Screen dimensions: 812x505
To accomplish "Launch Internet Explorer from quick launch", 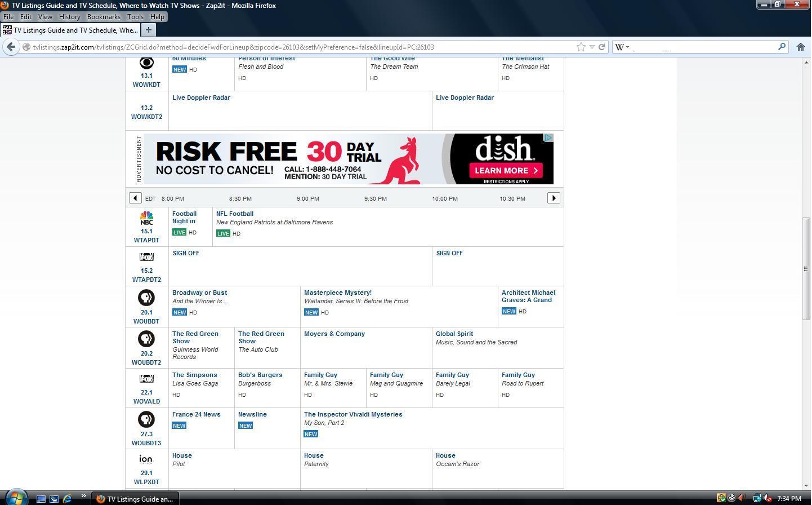I will [68, 498].
